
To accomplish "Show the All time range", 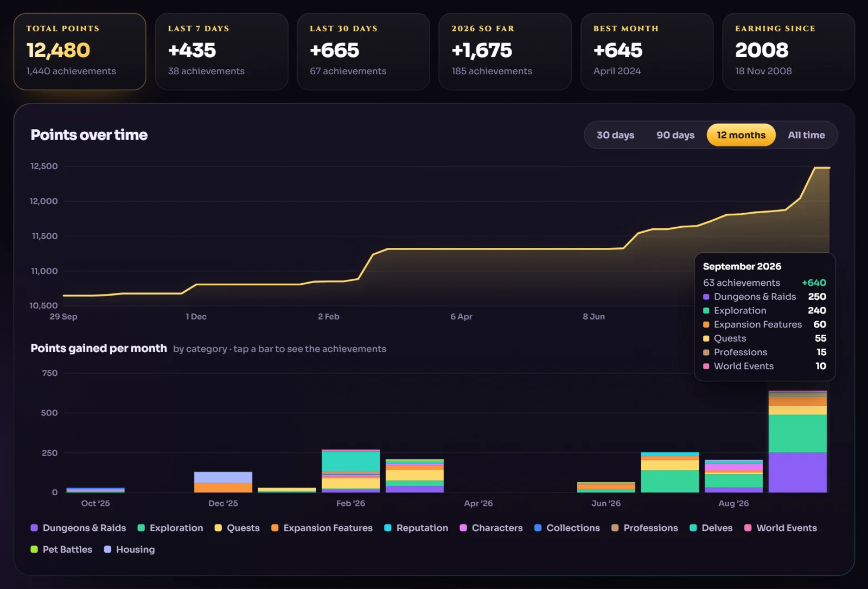I will [x=806, y=135].
